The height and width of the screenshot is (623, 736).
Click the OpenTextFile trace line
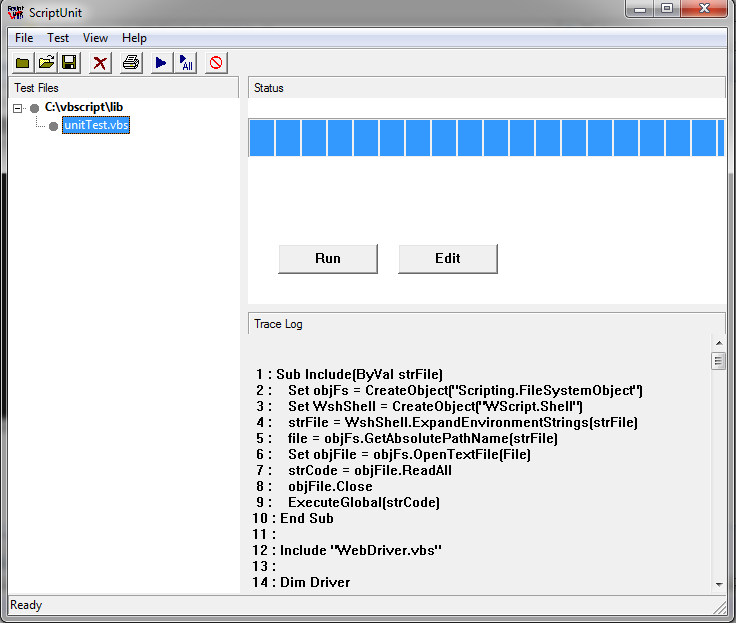(392, 454)
